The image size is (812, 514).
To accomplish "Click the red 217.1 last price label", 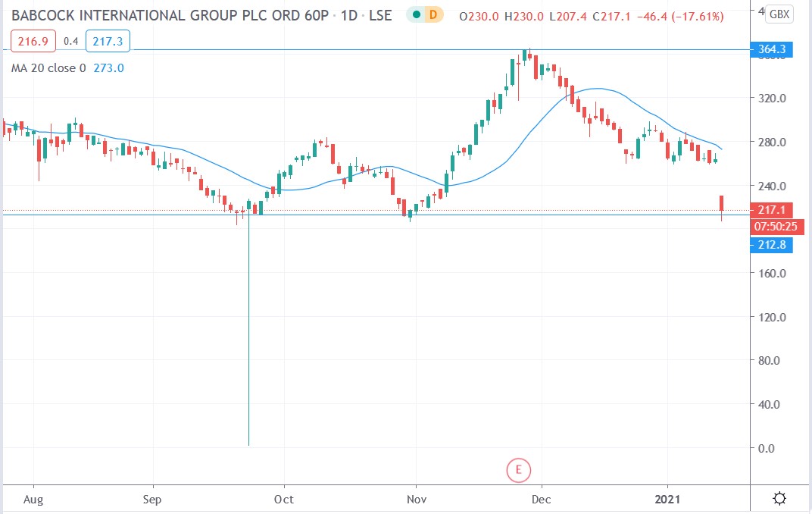I will click(x=772, y=209).
